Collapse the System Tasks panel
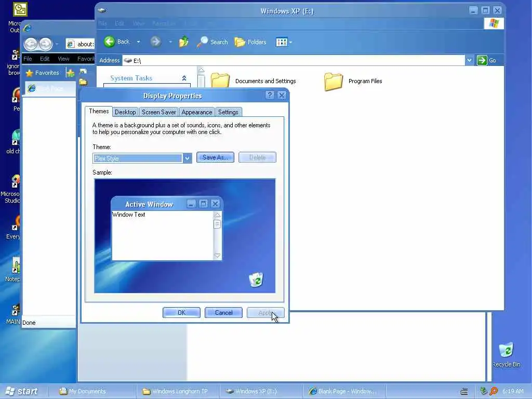This screenshot has width=532, height=399. [184, 78]
